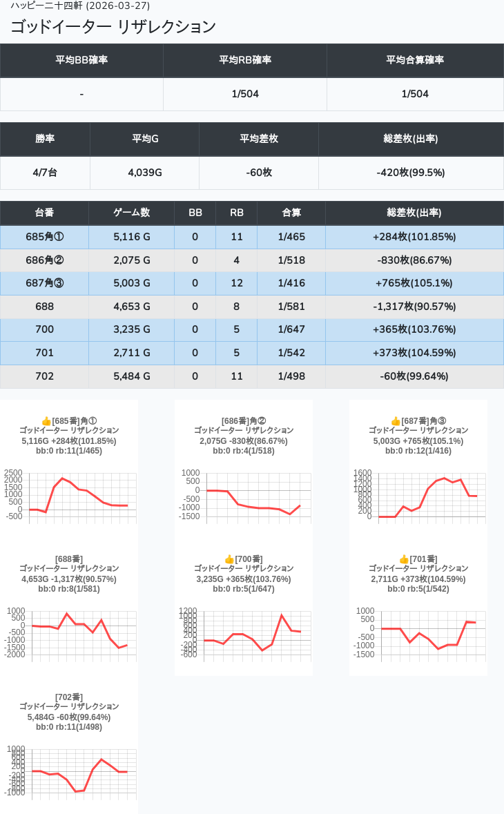Viewport: 504px width, 814px height.
Task: Click the RB column header in the machine table
Action: (x=236, y=213)
